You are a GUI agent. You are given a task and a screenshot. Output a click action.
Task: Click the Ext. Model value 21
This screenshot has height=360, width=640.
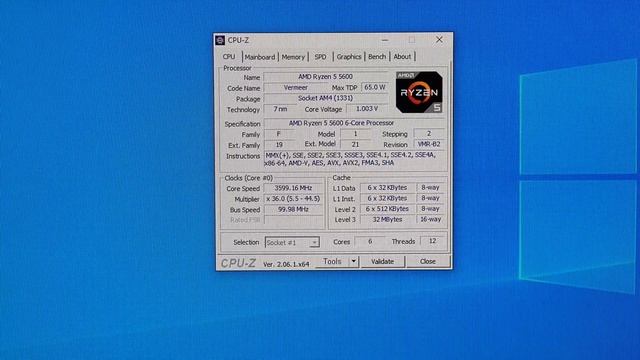coord(356,144)
